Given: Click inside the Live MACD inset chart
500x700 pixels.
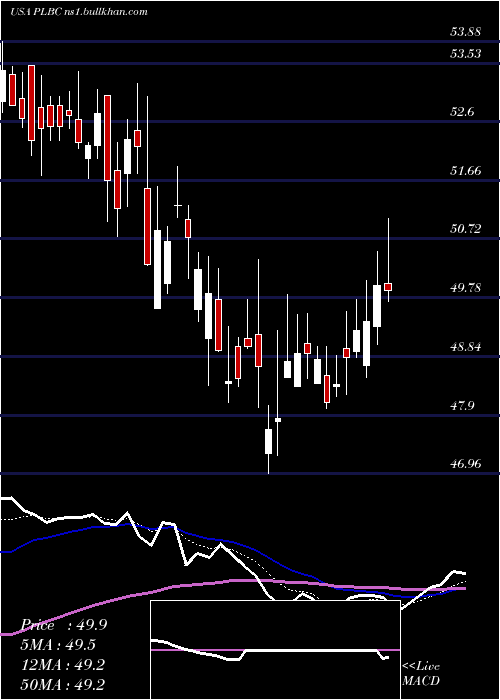Looking at the screenshot, I should click(275, 650).
